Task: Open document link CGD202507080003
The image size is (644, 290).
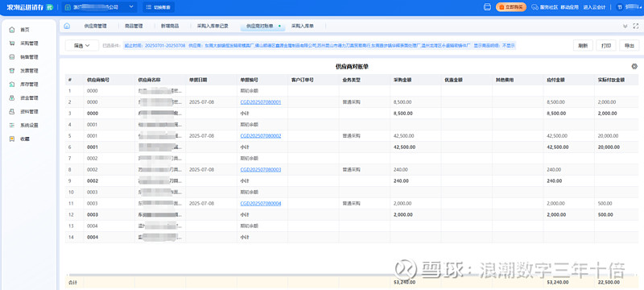Action: [261, 169]
